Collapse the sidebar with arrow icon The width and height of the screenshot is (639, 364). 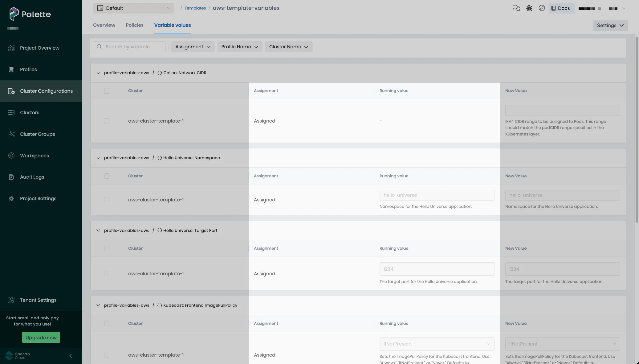(x=71, y=356)
